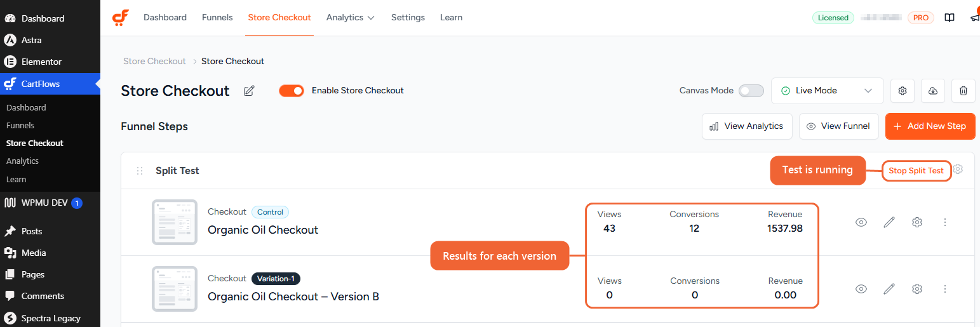Open the documentation book icon

pyautogui.click(x=950, y=18)
